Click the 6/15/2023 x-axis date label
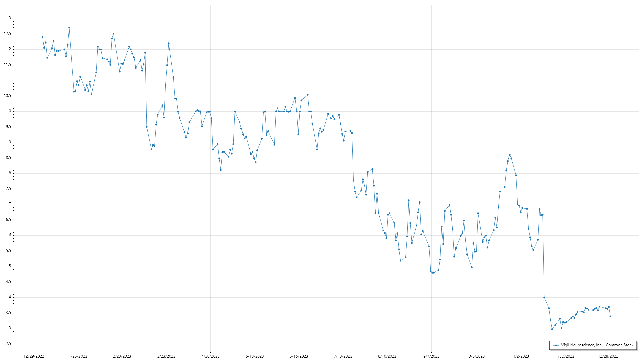644x362 pixels. [299, 356]
